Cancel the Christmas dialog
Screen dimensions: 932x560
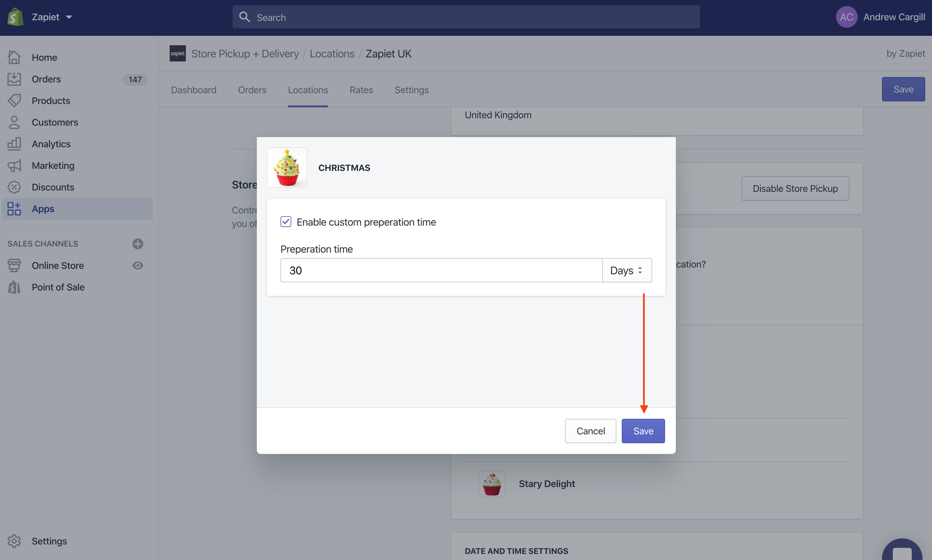pos(590,431)
